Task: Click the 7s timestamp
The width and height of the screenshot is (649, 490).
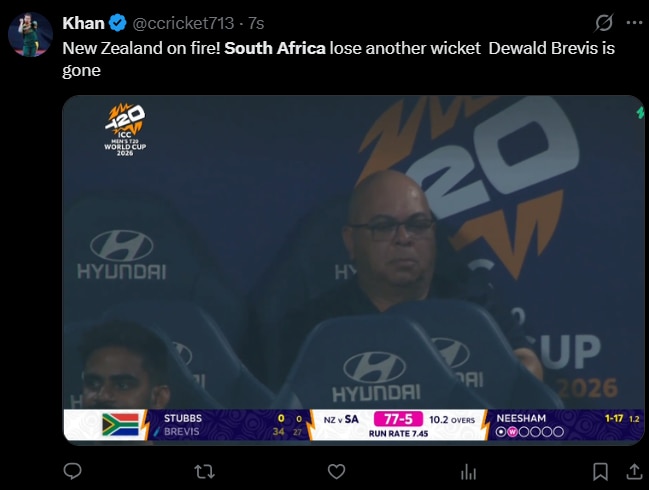Action: click(x=256, y=23)
